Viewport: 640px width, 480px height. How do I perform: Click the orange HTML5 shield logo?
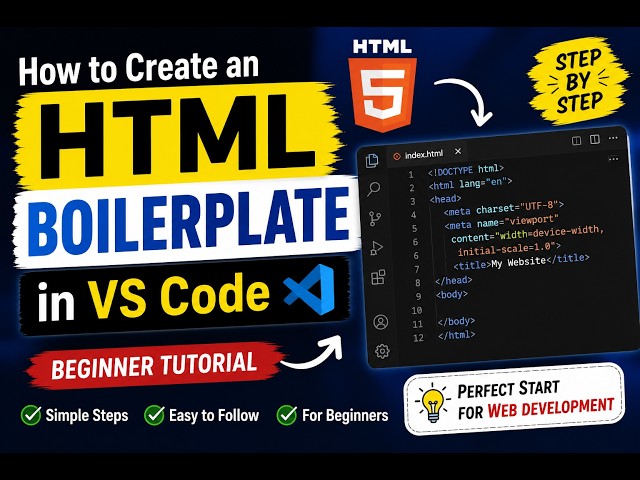coord(382,94)
